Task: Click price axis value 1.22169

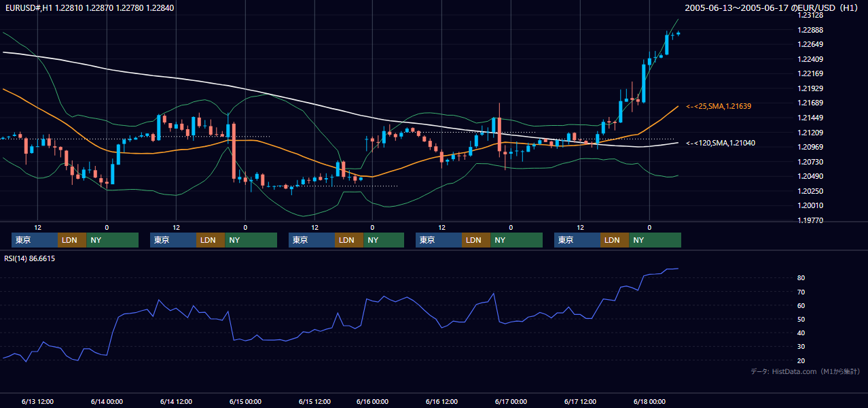Action: click(810, 73)
